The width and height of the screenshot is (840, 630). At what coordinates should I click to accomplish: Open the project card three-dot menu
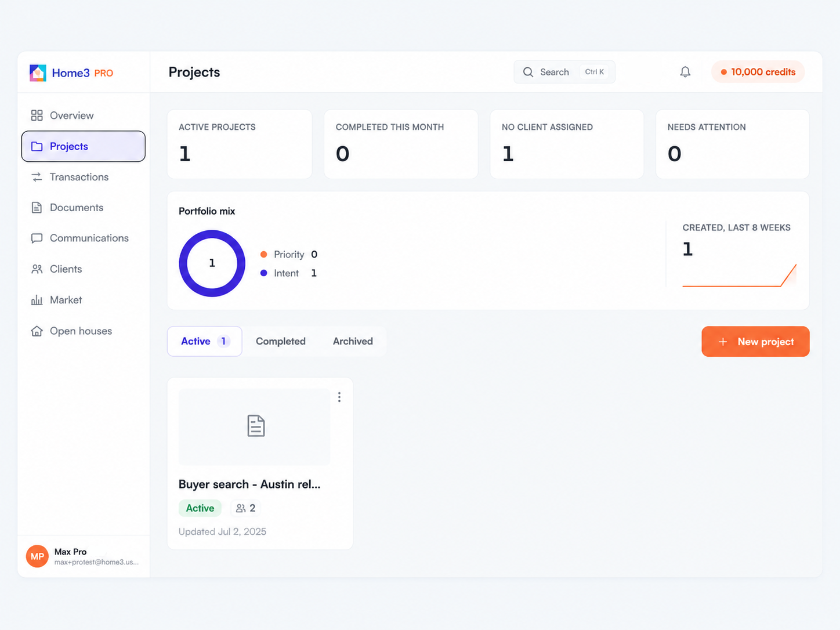pyautogui.click(x=339, y=397)
